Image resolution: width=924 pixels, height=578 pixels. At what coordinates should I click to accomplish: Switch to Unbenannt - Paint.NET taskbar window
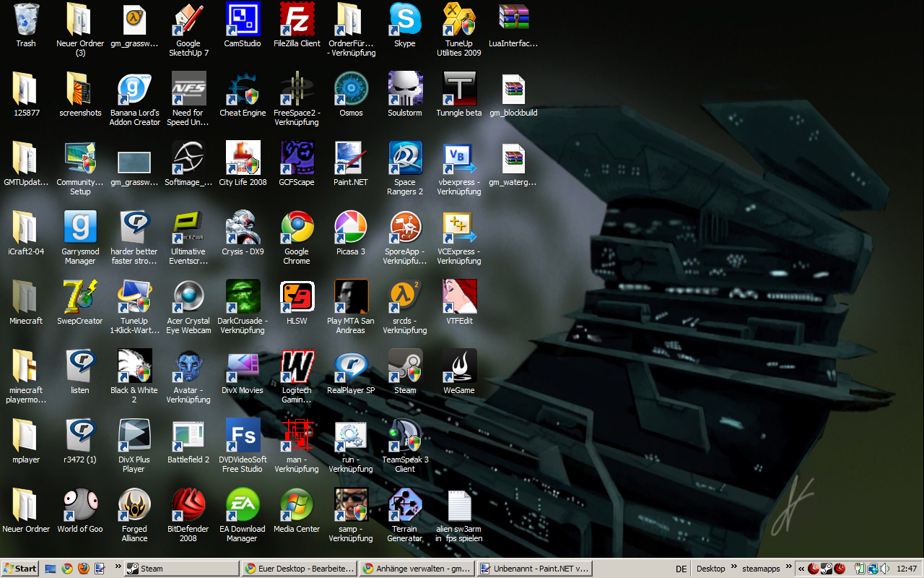(x=534, y=569)
